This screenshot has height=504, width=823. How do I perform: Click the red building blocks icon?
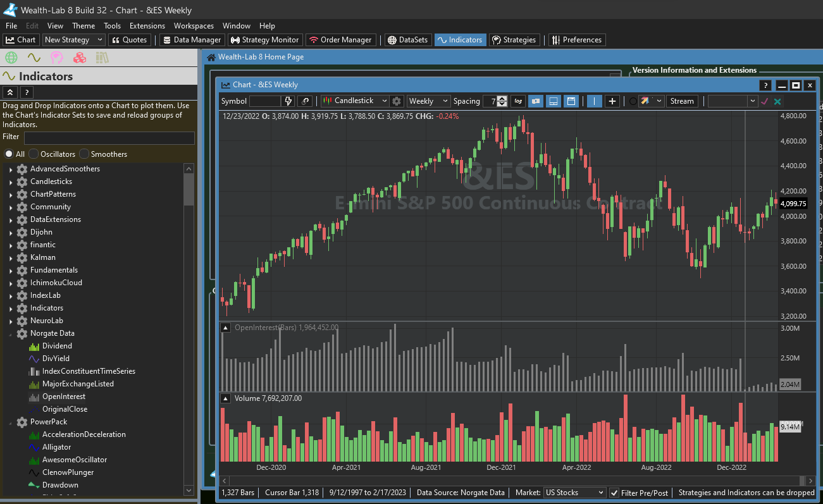[80, 58]
